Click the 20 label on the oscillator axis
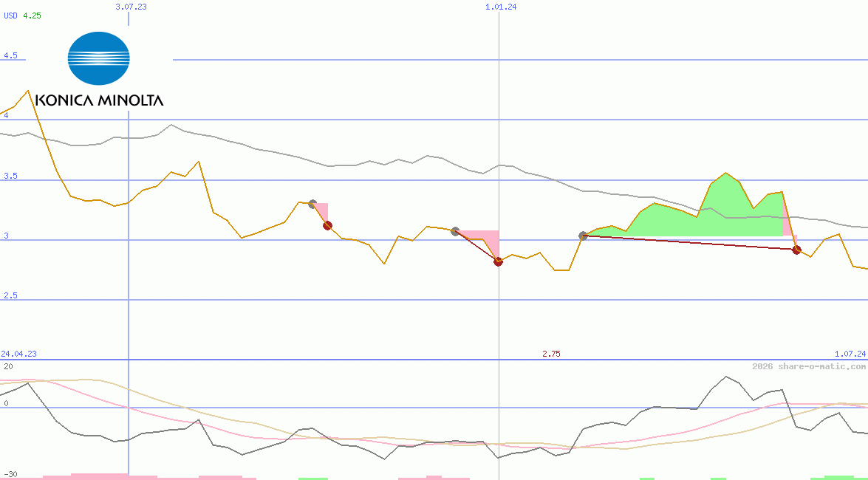 point(7,365)
